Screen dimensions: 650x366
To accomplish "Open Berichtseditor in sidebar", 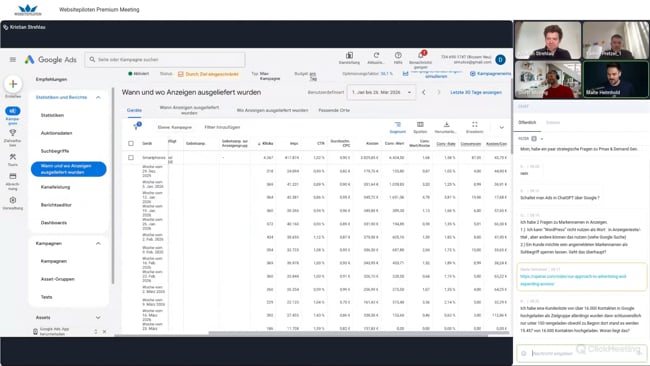I will [56, 205].
